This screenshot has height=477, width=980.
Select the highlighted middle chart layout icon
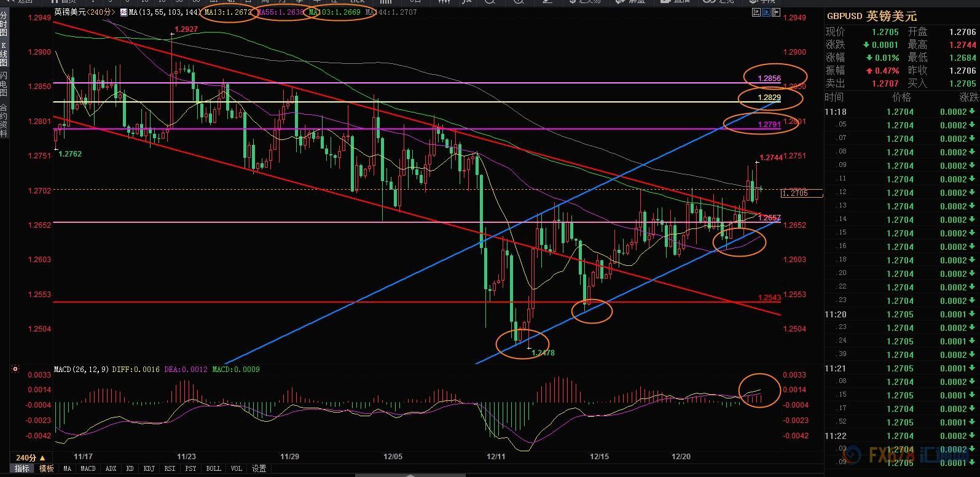tap(767, 12)
